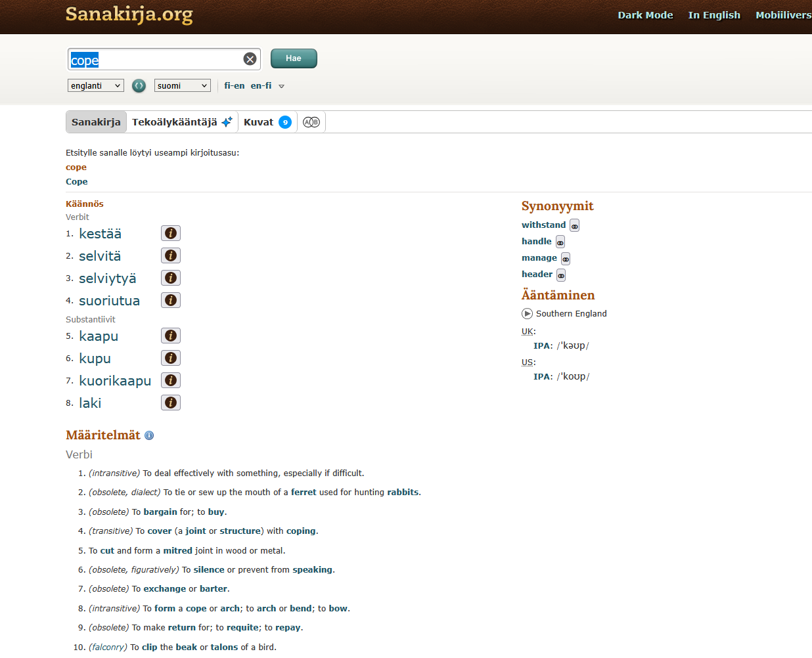Open info for translation laki
This screenshot has height=658, width=812.
pyautogui.click(x=171, y=403)
